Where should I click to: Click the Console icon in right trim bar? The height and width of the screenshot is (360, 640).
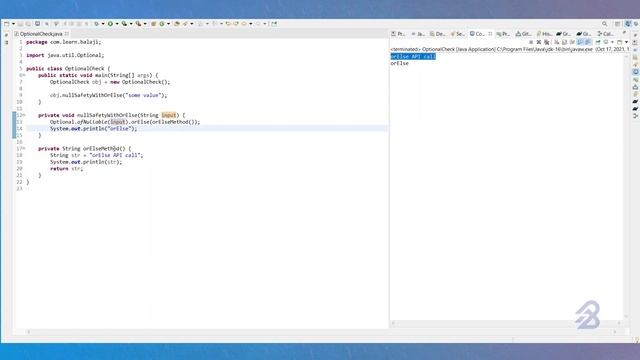click(x=636, y=72)
